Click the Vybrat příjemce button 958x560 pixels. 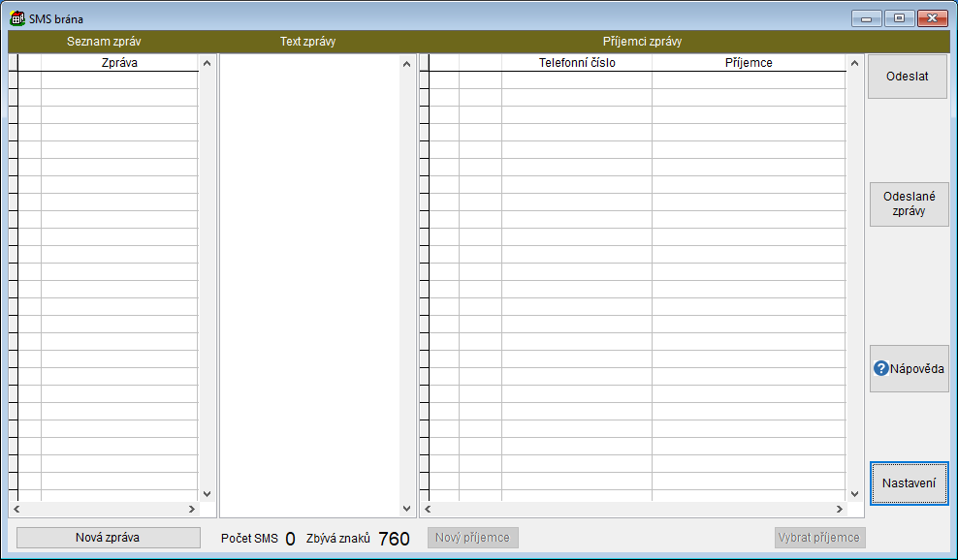tap(819, 538)
